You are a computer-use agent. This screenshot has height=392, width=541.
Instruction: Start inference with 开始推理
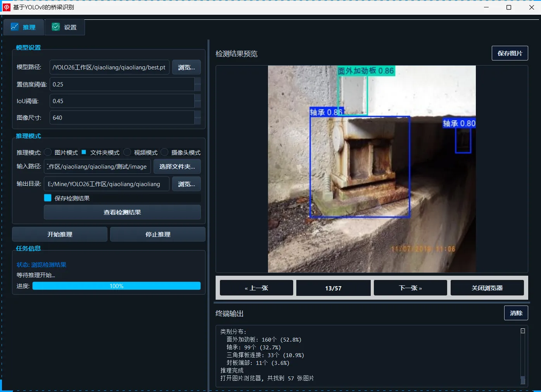(60, 234)
